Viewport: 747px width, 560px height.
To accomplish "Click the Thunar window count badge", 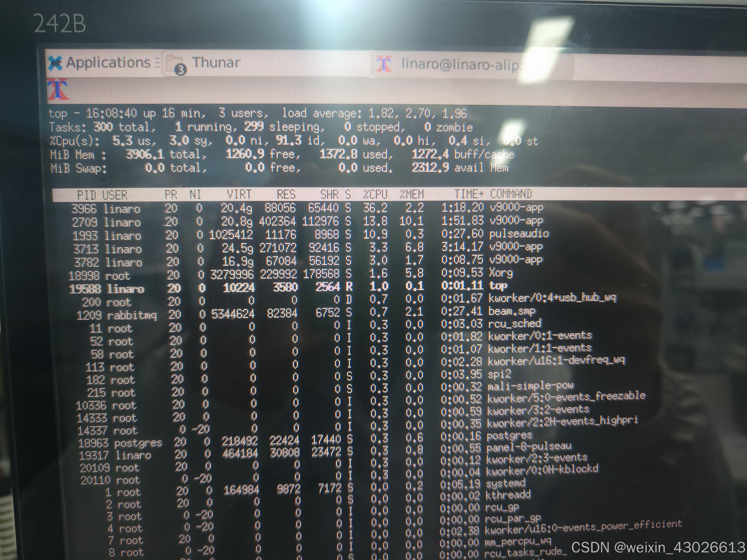I will (181, 70).
